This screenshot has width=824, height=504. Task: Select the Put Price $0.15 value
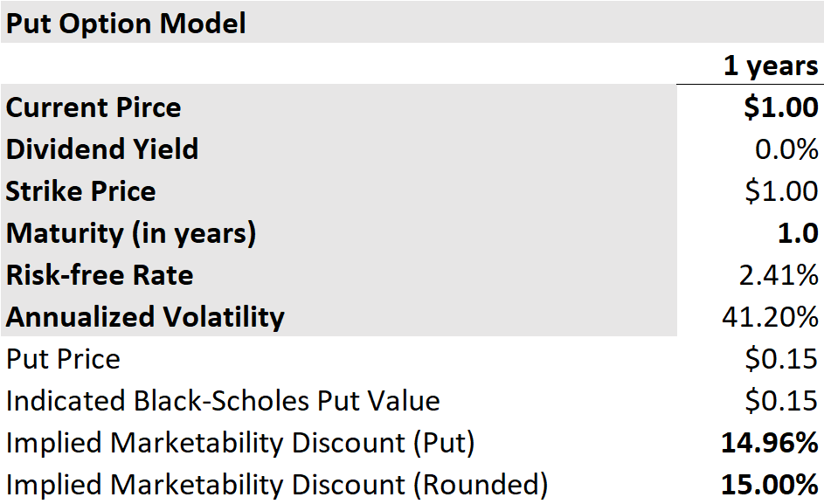click(x=781, y=360)
